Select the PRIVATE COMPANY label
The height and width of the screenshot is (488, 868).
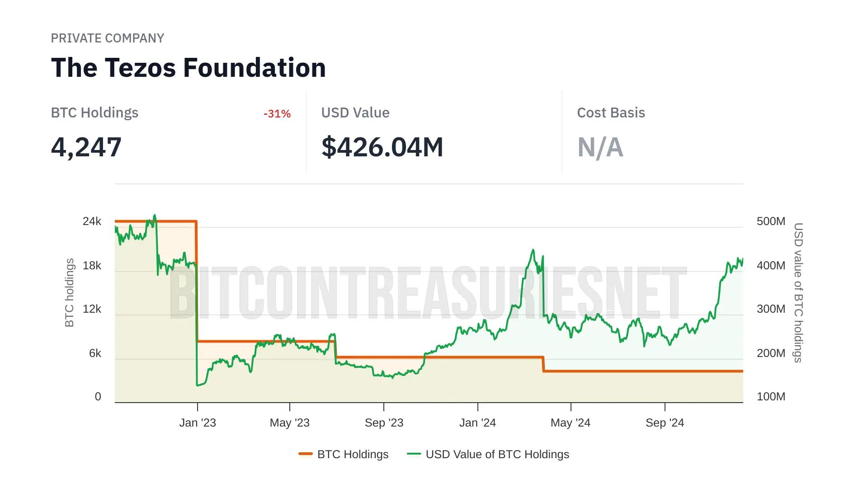click(107, 38)
